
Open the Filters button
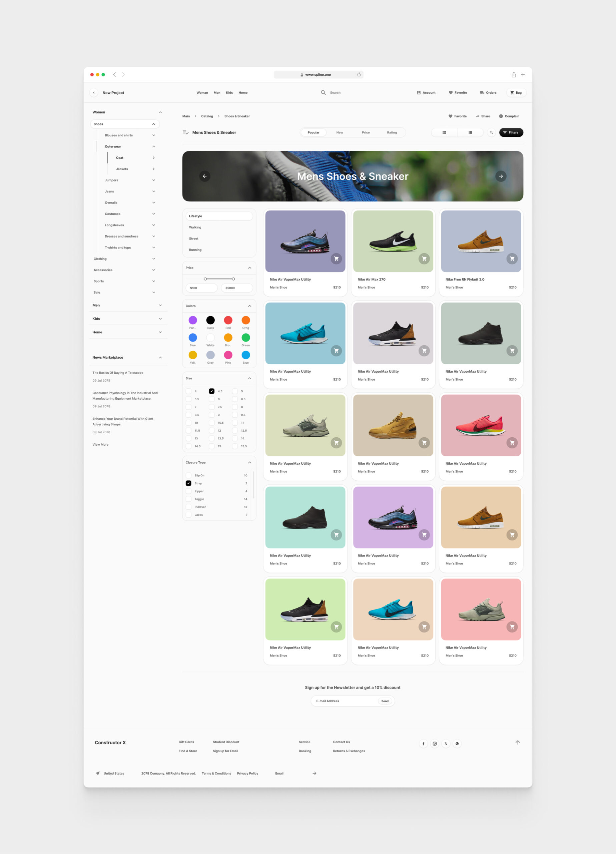click(x=511, y=132)
